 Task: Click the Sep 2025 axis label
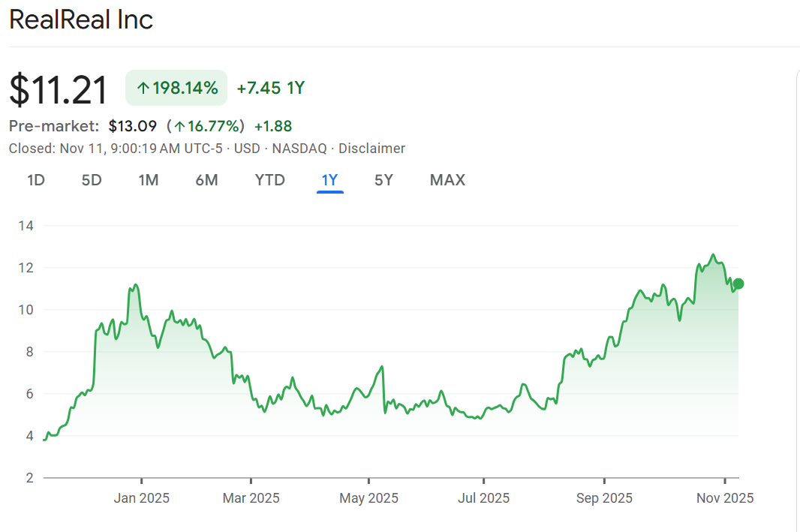tap(604, 498)
